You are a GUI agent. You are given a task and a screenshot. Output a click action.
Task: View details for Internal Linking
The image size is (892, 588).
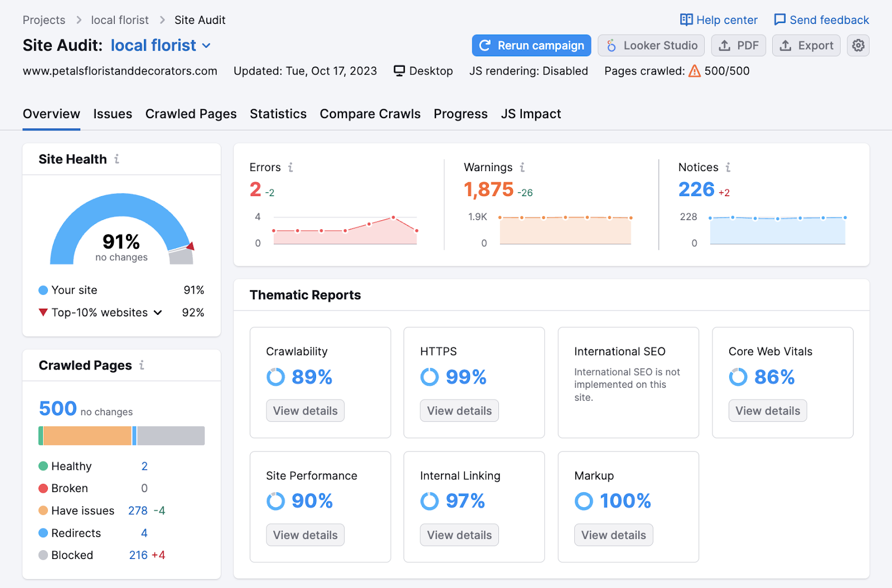click(x=459, y=535)
